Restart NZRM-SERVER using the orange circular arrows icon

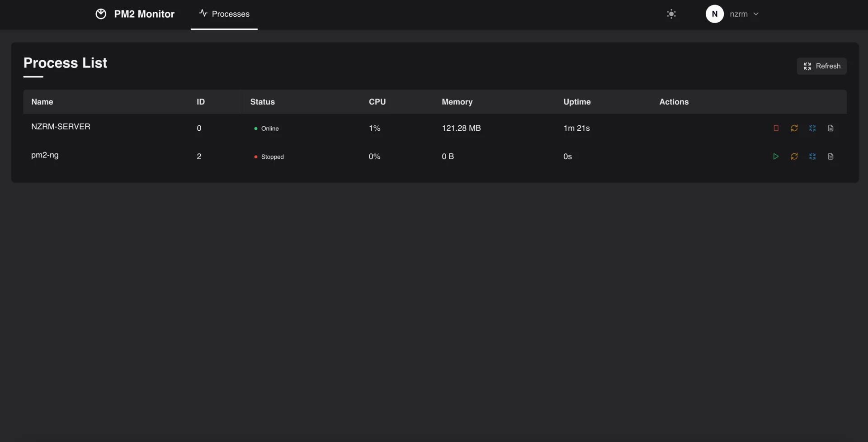click(x=794, y=128)
